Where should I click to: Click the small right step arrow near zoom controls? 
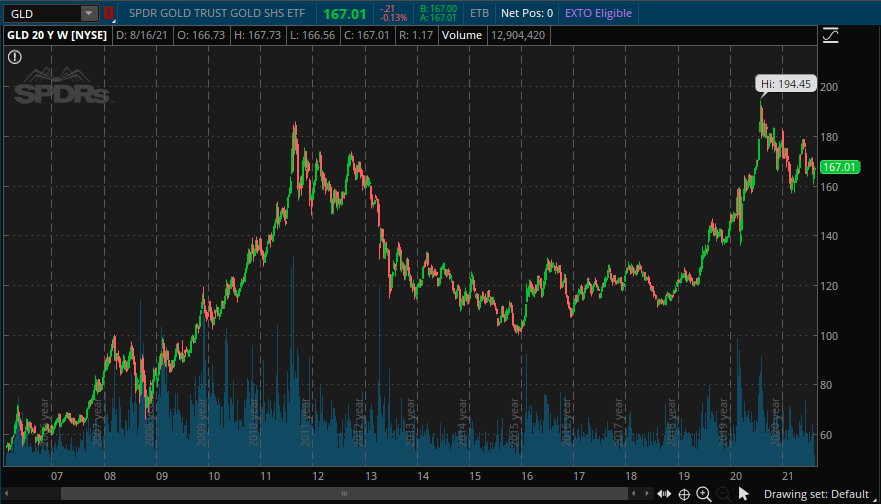[647, 493]
